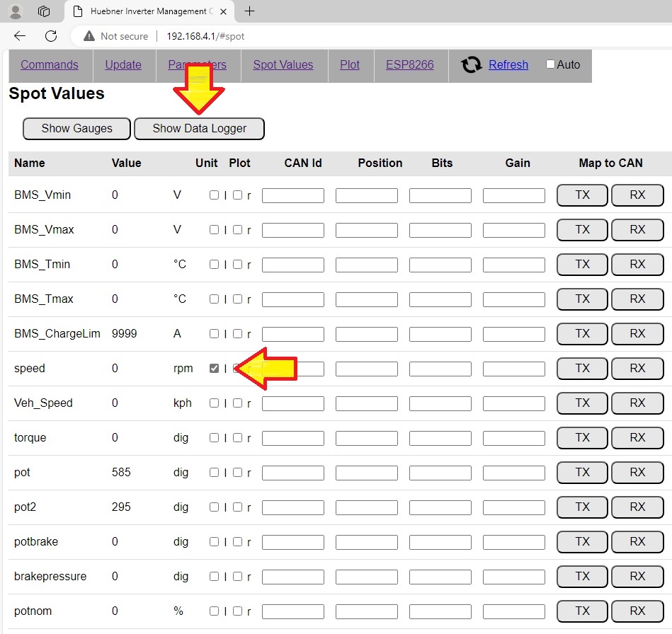Click the browser back arrow
The image size is (672, 634).
(20, 36)
